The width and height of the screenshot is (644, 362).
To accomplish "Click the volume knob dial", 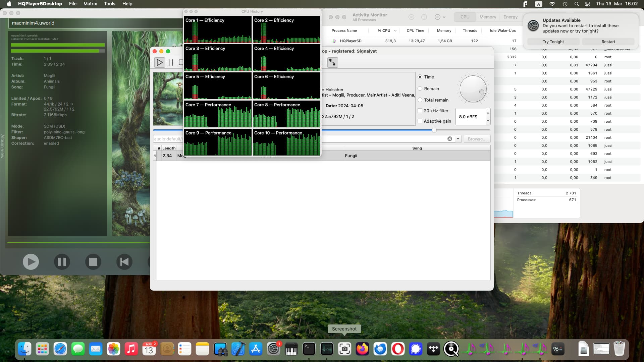I will coord(473,89).
